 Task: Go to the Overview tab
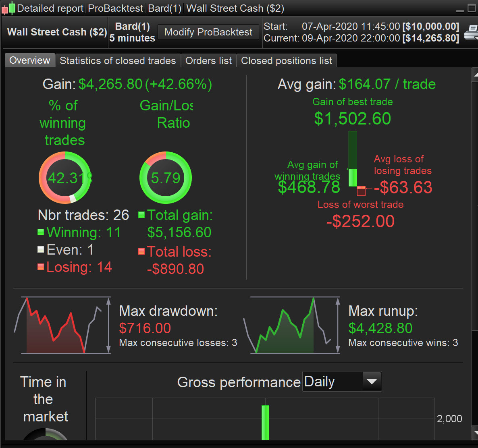(x=30, y=60)
